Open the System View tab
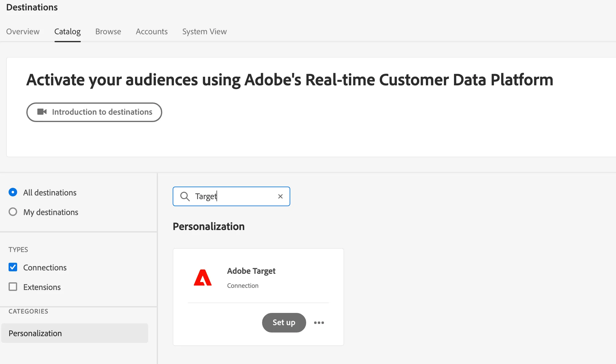616x364 pixels. tap(205, 32)
